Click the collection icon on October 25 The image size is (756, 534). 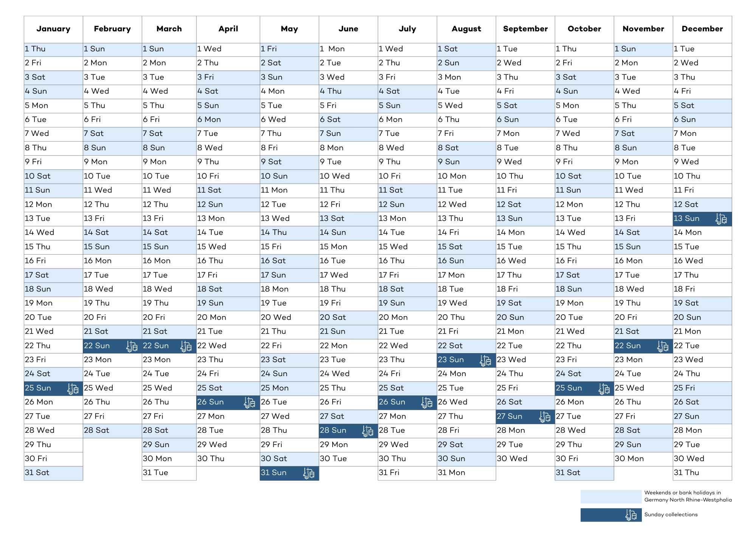pos(604,389)
